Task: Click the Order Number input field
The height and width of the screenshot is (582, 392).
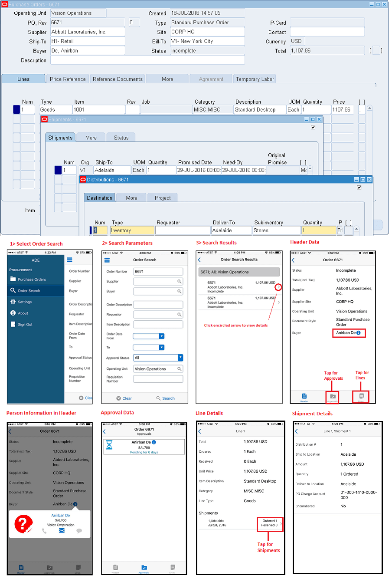Action: 157,270
